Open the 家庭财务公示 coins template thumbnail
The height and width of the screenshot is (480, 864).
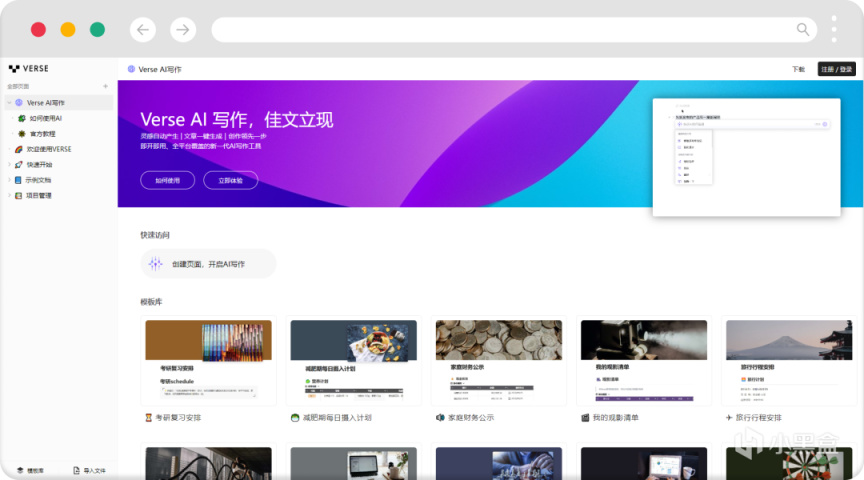pos(499,360)
